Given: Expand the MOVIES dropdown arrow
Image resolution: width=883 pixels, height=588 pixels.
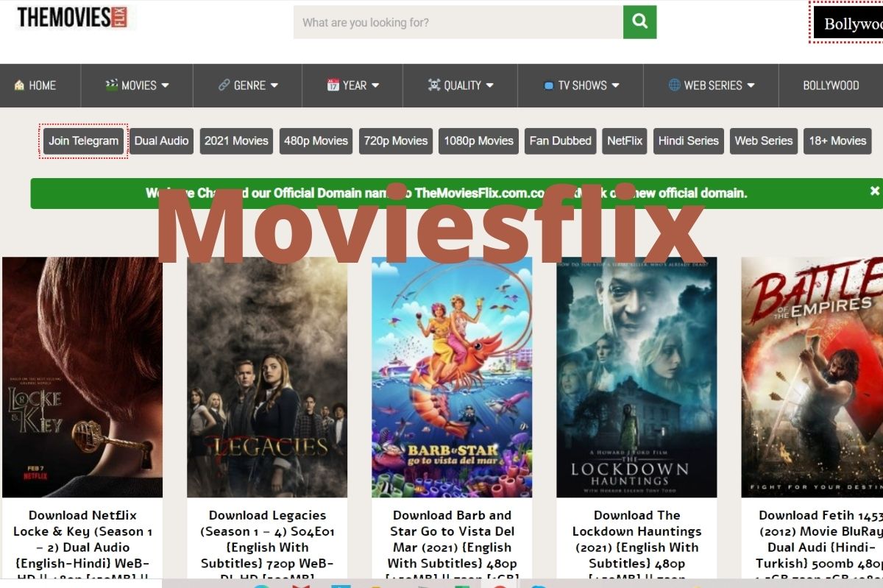Looking at the screenshot, I should [165, 85].
